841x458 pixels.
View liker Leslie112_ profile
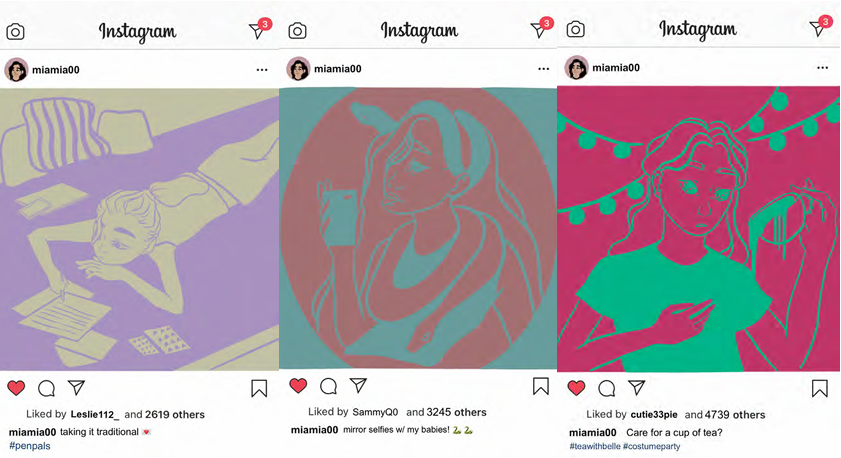[94, 415]
